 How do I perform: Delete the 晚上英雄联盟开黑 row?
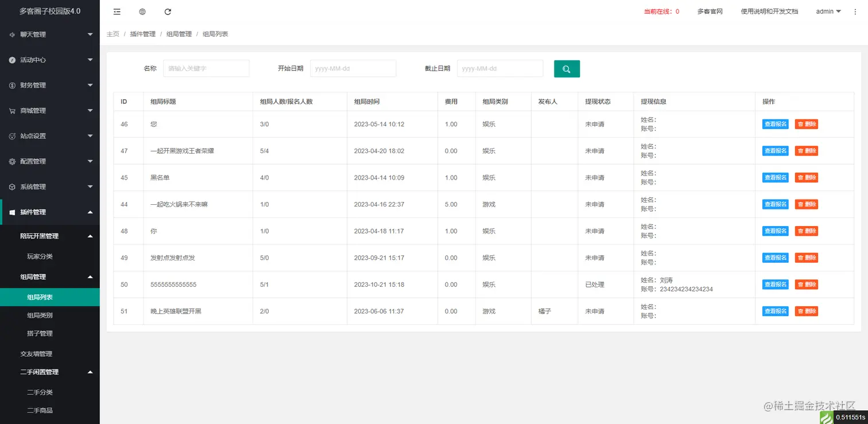click(x=807, y=311)
